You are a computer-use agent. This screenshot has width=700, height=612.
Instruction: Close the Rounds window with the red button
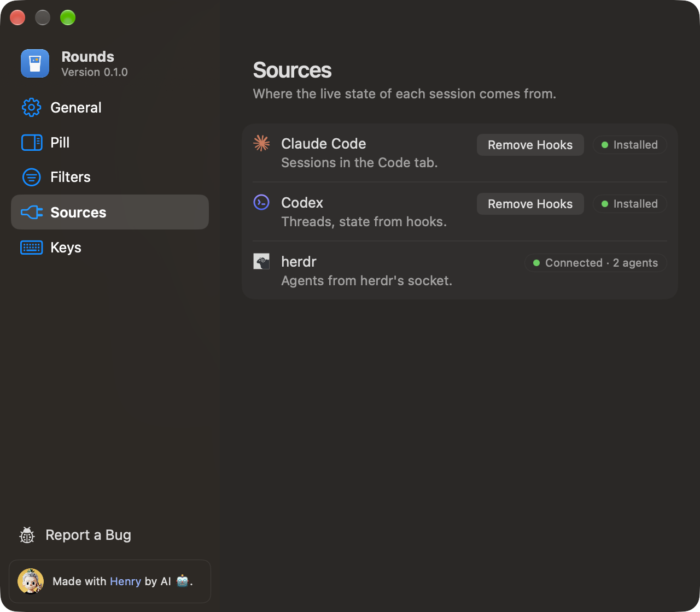[x=17, y=17]
